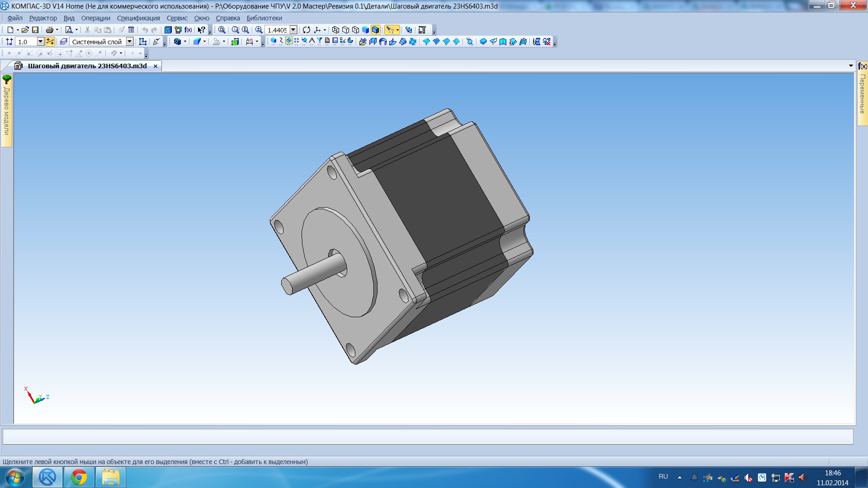Click the RU language indicator
Image resolution: width=868 pixels, height=488 pixels.
[x=663, y=476]
